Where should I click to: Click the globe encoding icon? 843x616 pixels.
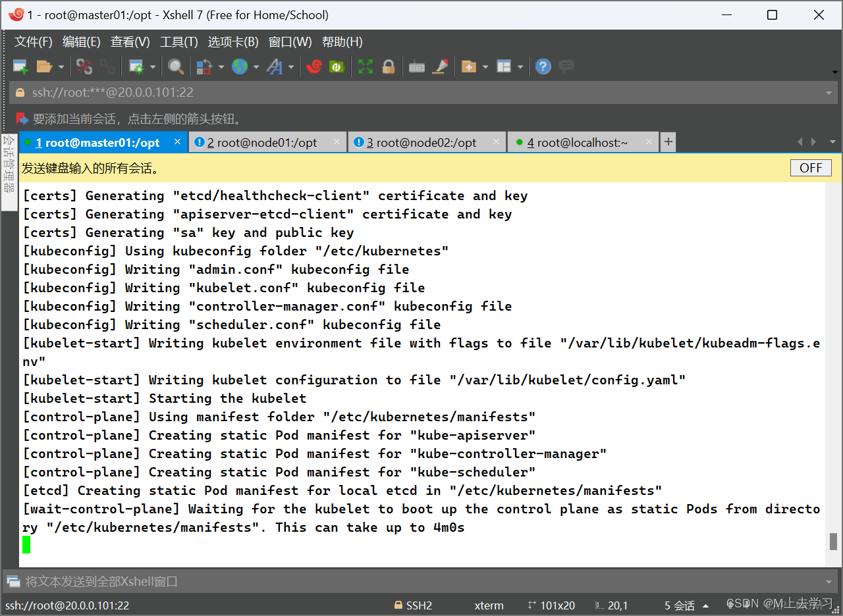pos(240,66)
